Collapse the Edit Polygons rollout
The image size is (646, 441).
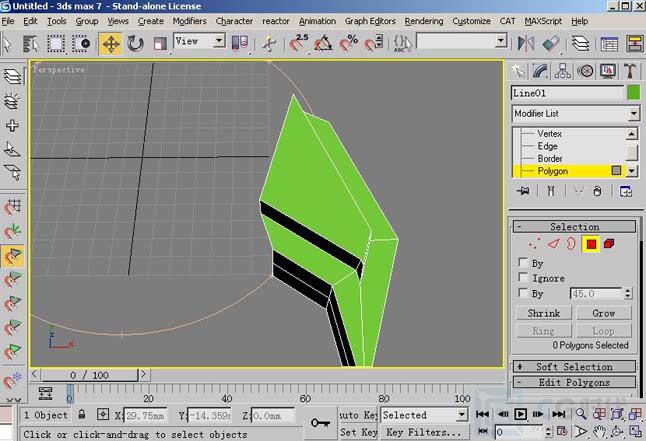(574, 382)
